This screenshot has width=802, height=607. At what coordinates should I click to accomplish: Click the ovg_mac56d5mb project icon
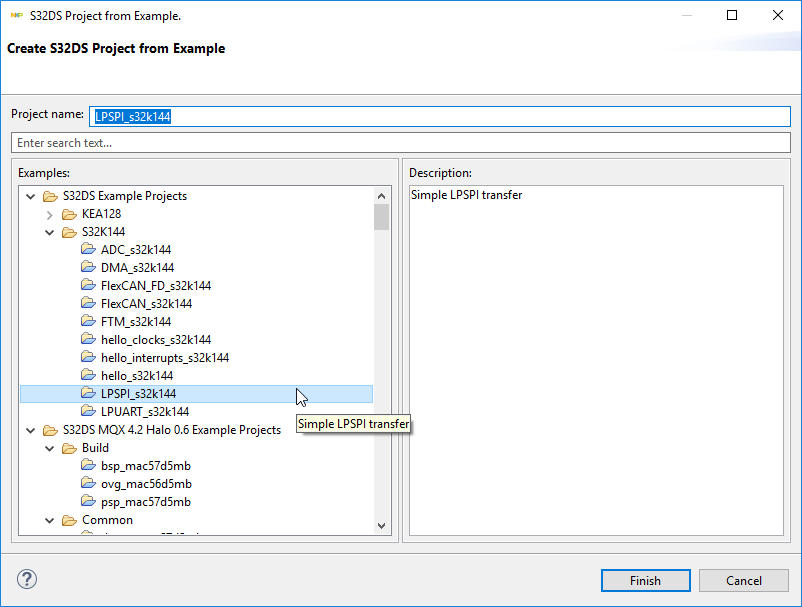click(88, 483)
